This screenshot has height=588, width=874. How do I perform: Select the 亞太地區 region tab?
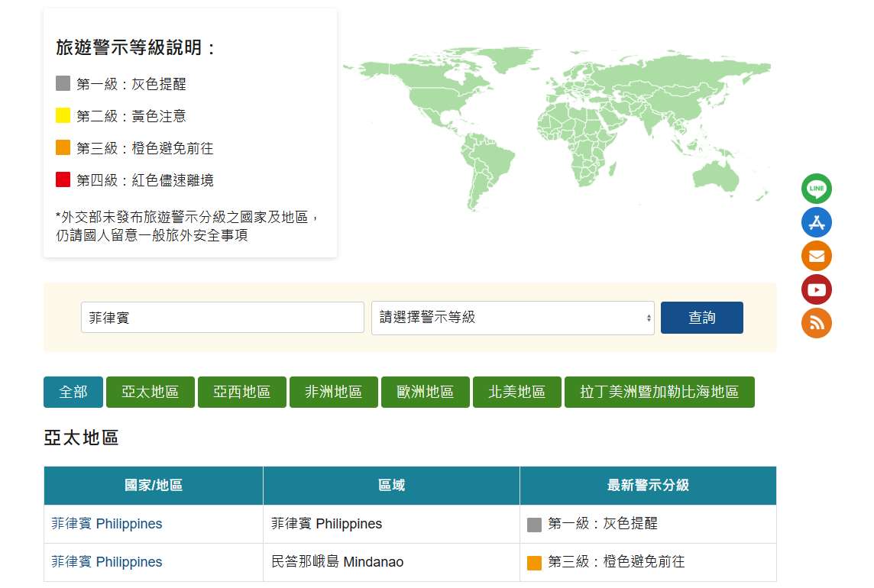(x=150, y=392)
